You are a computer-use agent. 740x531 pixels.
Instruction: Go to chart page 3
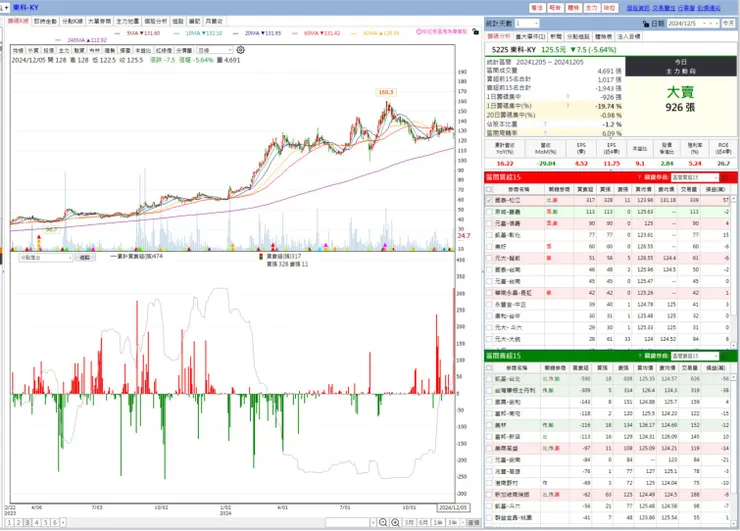pyautogui.click(x=27, y=523)
